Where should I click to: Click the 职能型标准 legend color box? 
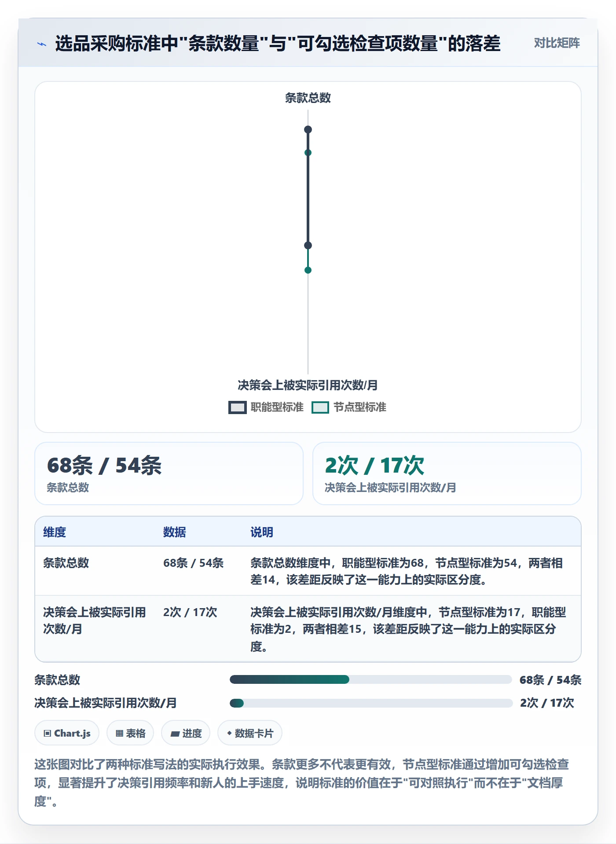click(237, 407)
